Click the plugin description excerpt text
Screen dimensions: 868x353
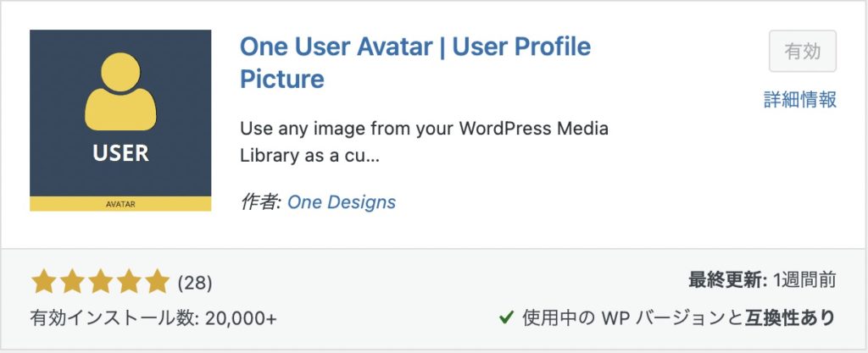[x=424, y=144]
